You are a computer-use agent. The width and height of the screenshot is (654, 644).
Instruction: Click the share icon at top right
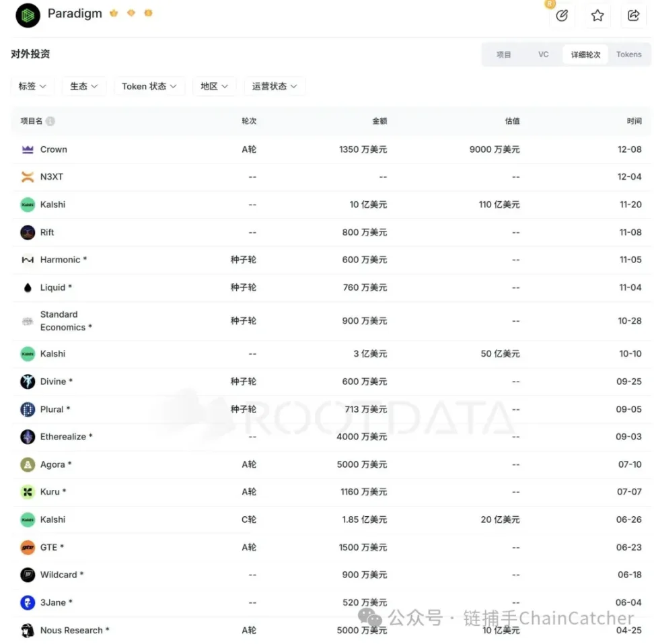click(x=633, y=15)
